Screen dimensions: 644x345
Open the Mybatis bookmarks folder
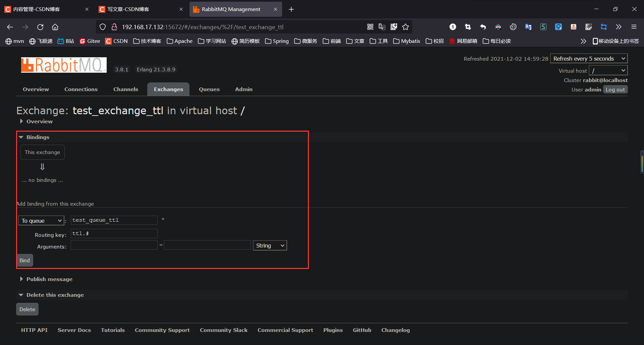click(x=407, y=41)
